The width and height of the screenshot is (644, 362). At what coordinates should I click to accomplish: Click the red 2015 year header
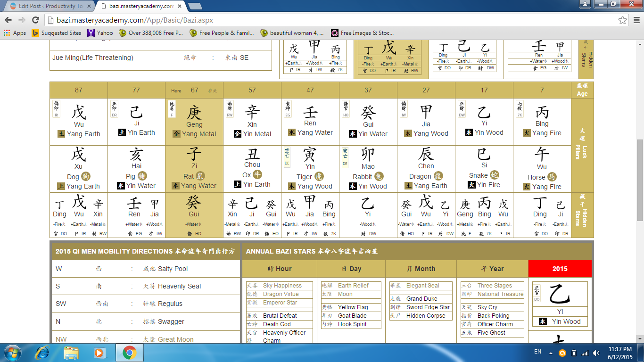coord(560,269)
